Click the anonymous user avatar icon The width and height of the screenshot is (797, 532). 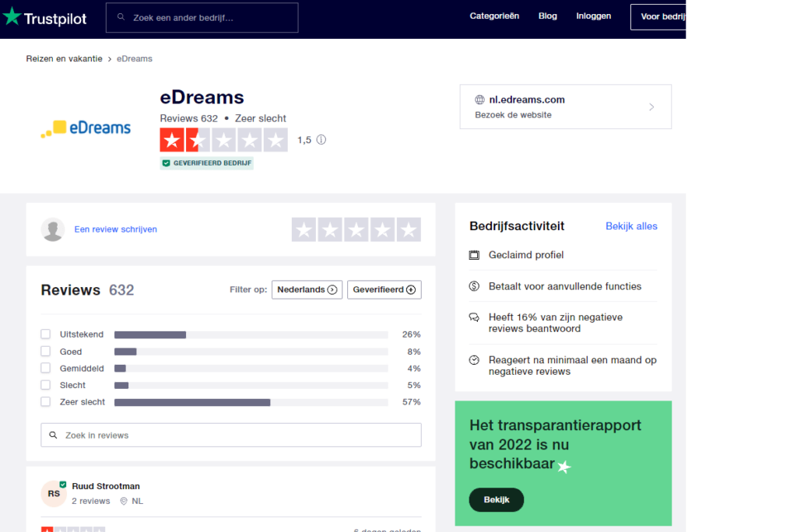[53, 229]
